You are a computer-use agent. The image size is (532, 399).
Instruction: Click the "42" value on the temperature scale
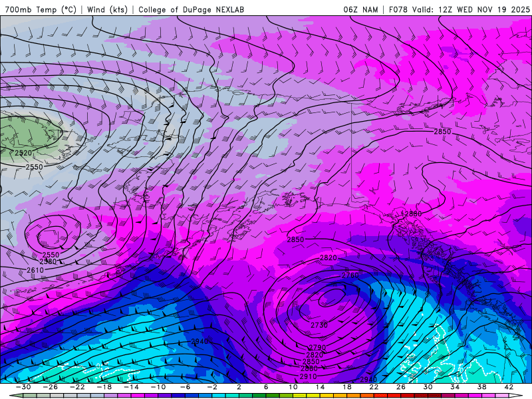click(509, 387)
